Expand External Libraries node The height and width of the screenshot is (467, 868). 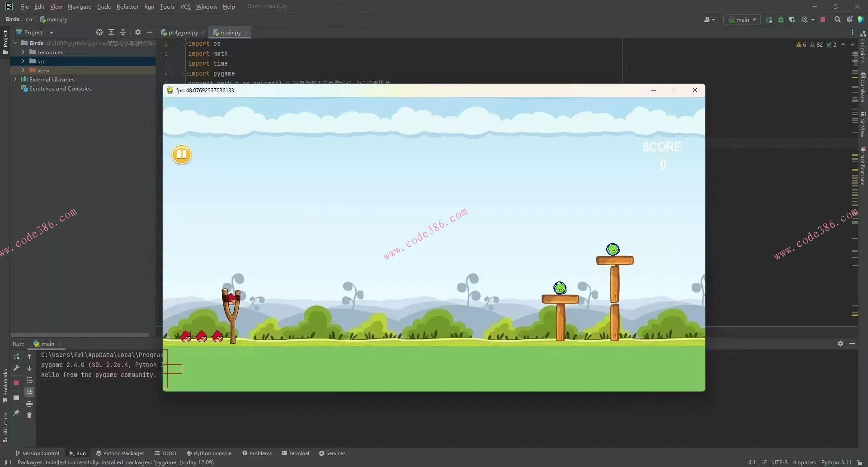coord(15,79)
